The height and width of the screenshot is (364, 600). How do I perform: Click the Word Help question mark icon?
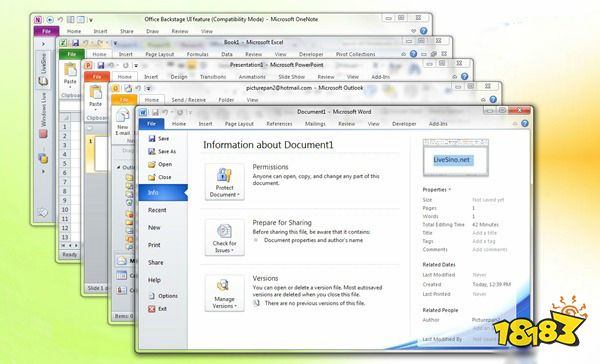click(525, 123)
